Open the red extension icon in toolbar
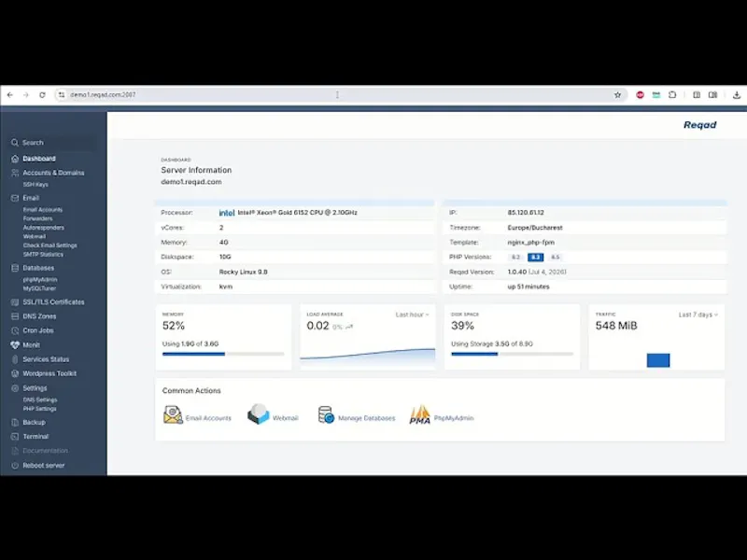Image resolution: width=747 pixels, height=560 pixels. click(640, 95)
